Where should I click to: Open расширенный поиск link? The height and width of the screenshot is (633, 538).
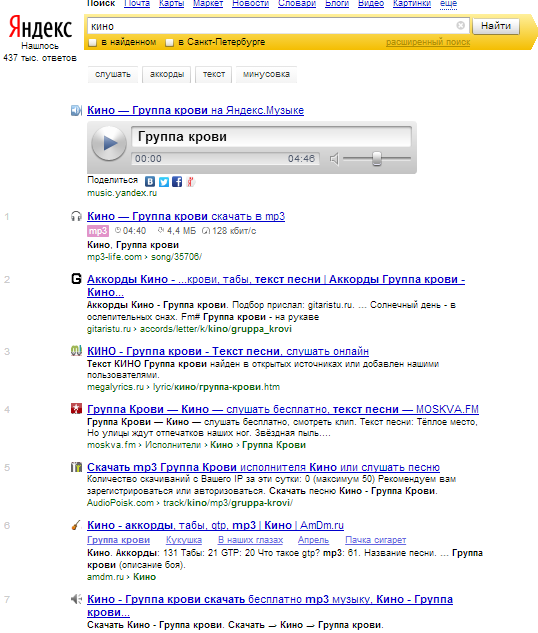[428, 42]
